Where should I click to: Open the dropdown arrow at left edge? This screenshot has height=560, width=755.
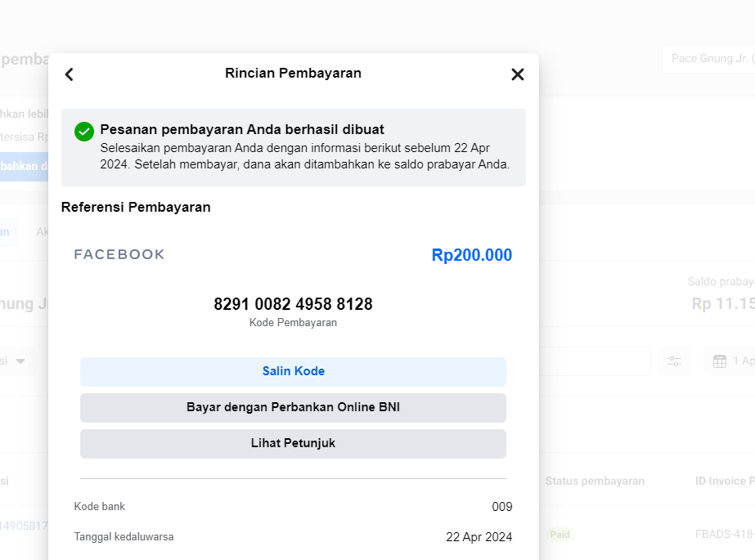(x=20, y=361)
